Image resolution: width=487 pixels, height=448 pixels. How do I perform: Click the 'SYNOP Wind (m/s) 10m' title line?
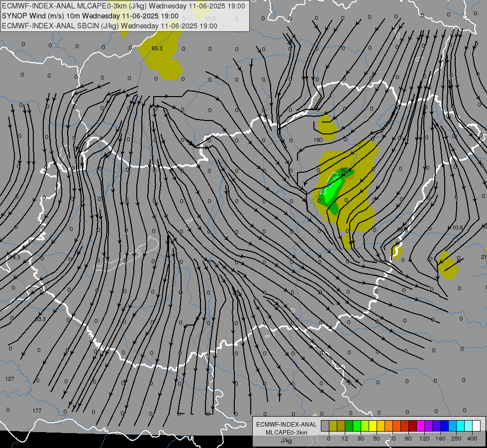coord(90,16)
